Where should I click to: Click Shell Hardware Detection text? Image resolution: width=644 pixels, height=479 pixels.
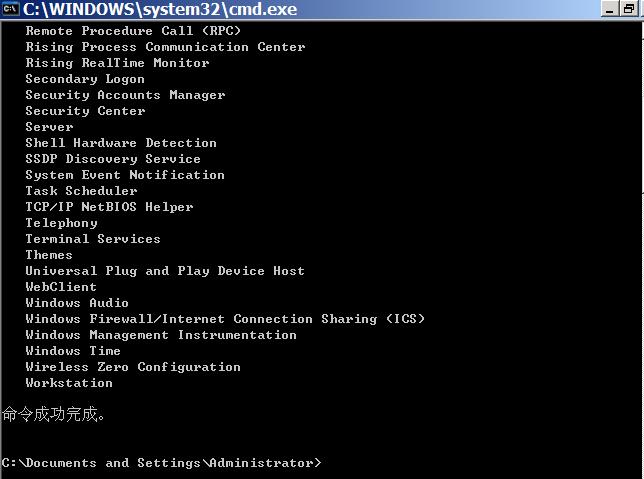point(121,143)
